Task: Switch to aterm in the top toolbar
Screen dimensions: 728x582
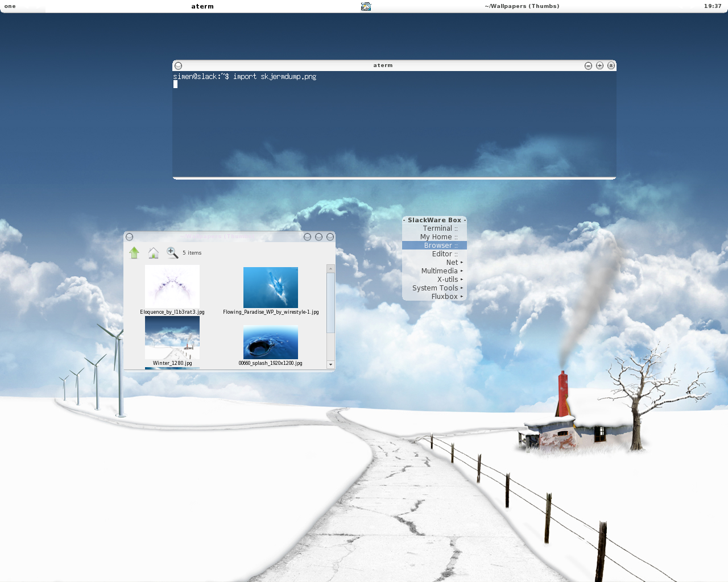Action: point(202,6)
